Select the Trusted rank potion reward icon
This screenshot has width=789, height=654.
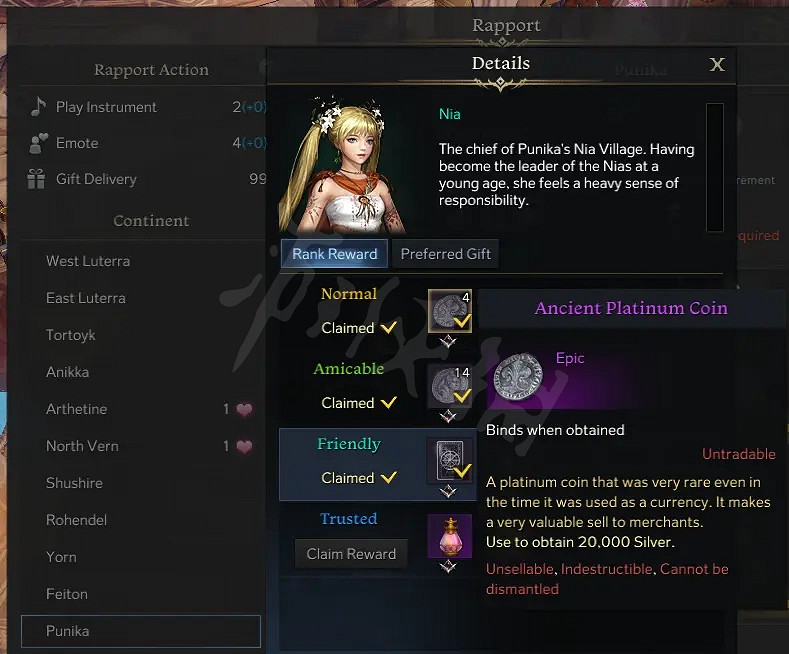point(450,536)
